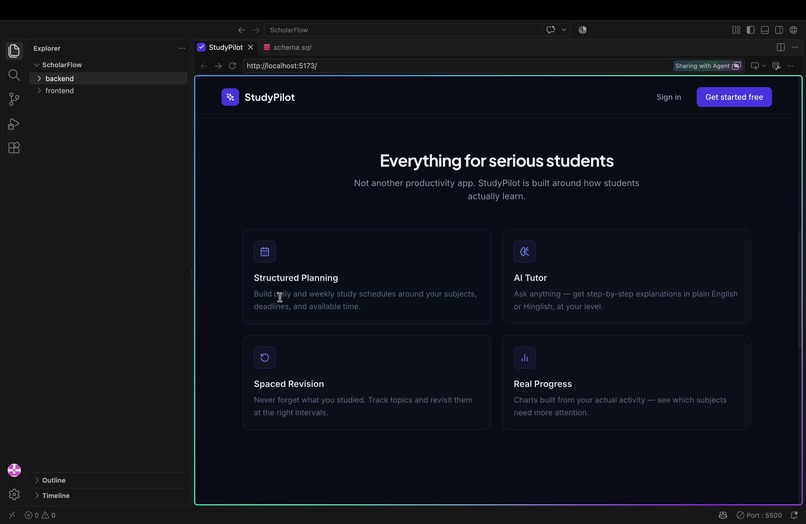The image size is (806, 524).
Task: Open notifications bell in status bar
Action: [794, 515]
